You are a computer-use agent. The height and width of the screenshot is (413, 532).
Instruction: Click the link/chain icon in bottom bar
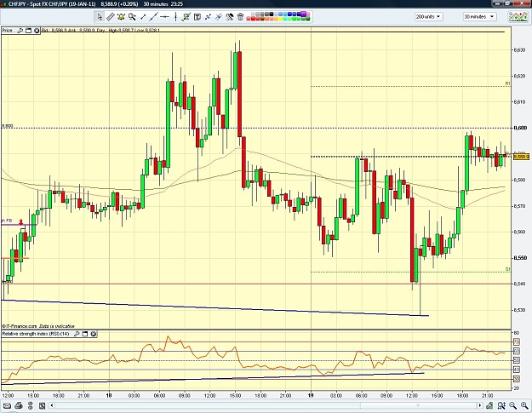pyautogui.click(x=30, y=405)
